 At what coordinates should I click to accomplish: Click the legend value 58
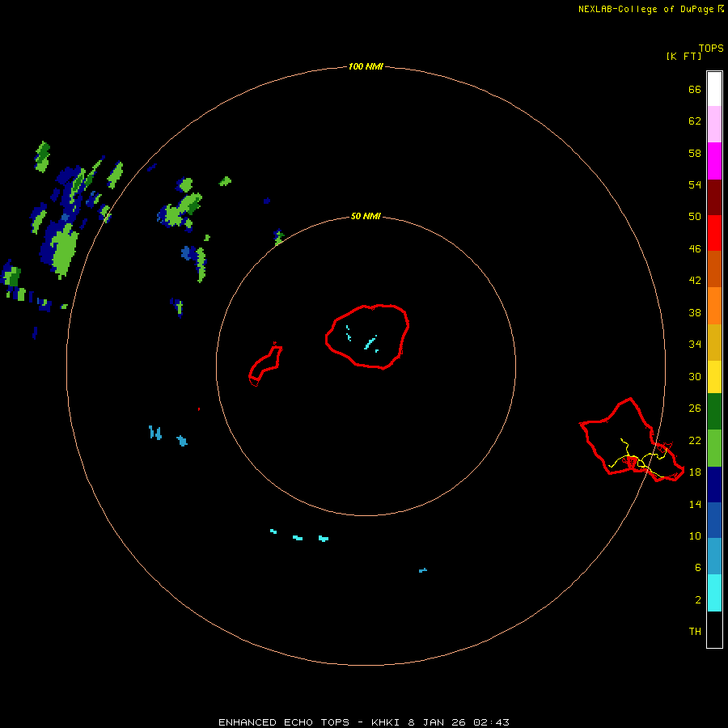(695, 153)
